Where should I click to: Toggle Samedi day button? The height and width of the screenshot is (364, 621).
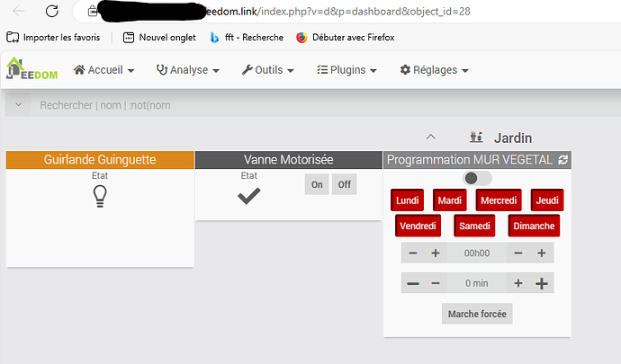coord(474,226)
